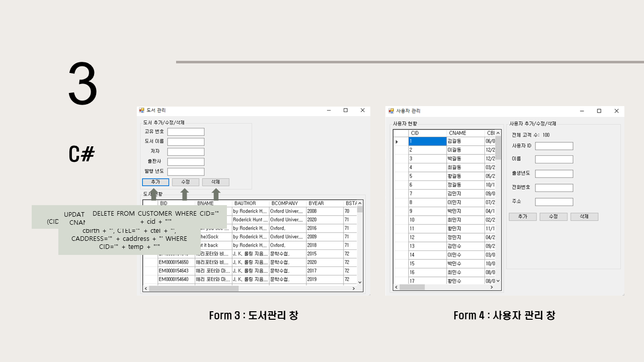
Task: Click the 수정 button in the 도서 관리 form
Action: coord(186,182)
